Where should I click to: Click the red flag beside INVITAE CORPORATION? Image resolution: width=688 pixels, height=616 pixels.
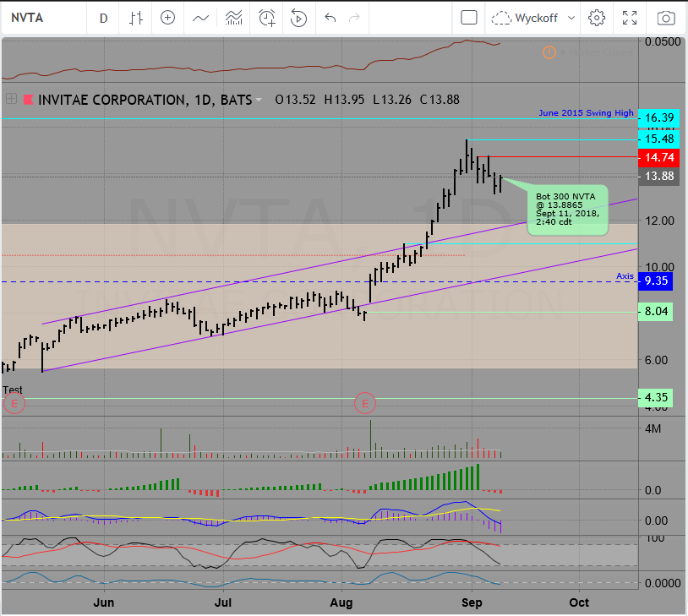pyautogui.click(x=28, y=99)
